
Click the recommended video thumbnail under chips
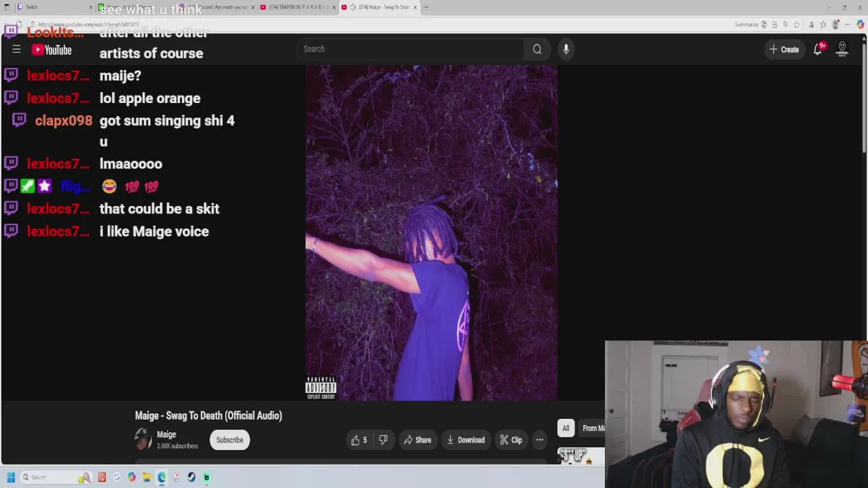tap(580, 457)
